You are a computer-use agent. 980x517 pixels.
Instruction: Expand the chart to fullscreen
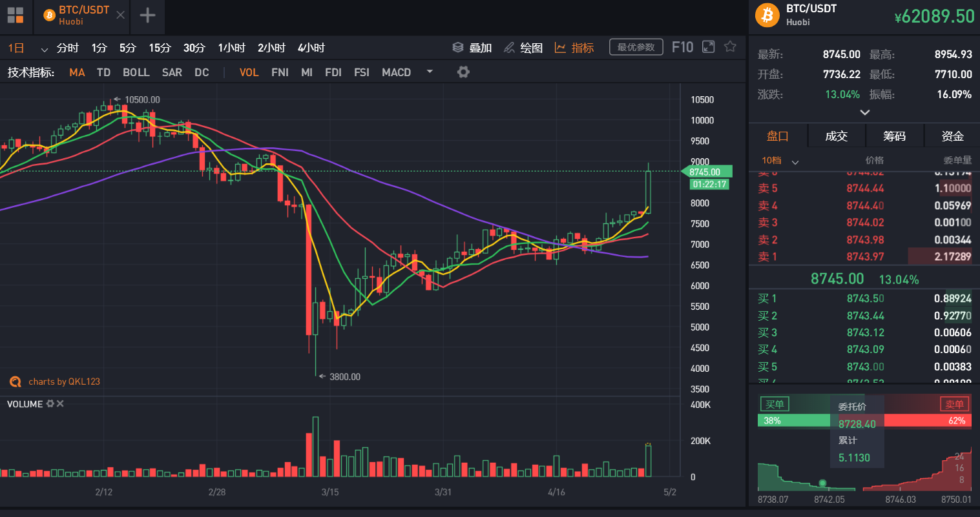[x=708, y=46]
